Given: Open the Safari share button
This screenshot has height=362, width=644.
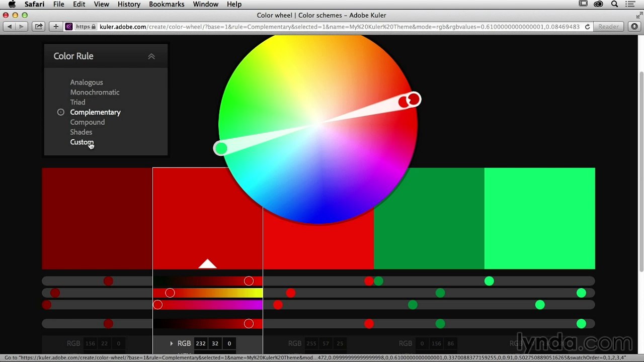Looking at the screenshot, I should (39, 27).
